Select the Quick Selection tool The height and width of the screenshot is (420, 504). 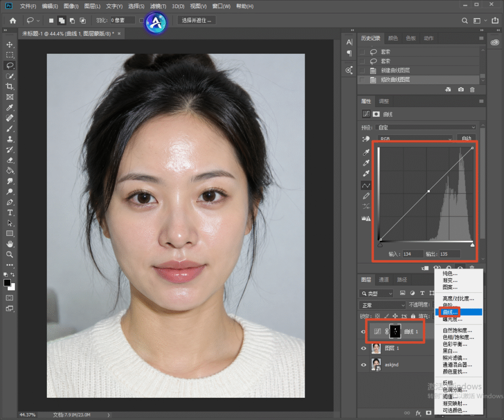click(x=10, y=76)
